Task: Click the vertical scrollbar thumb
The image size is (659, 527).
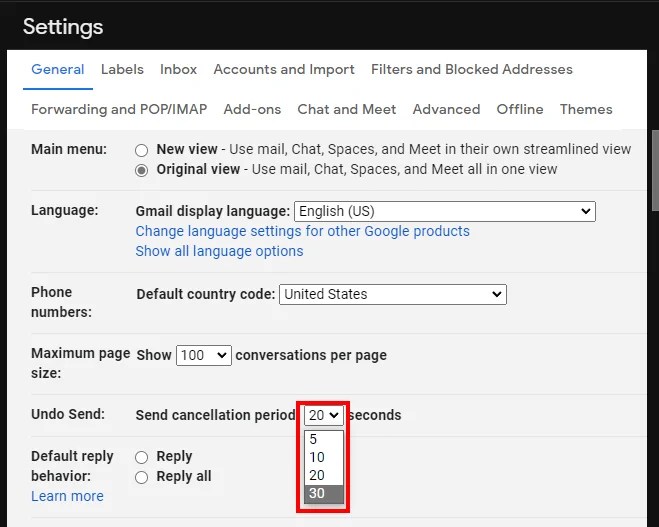Action: point(655,170)
